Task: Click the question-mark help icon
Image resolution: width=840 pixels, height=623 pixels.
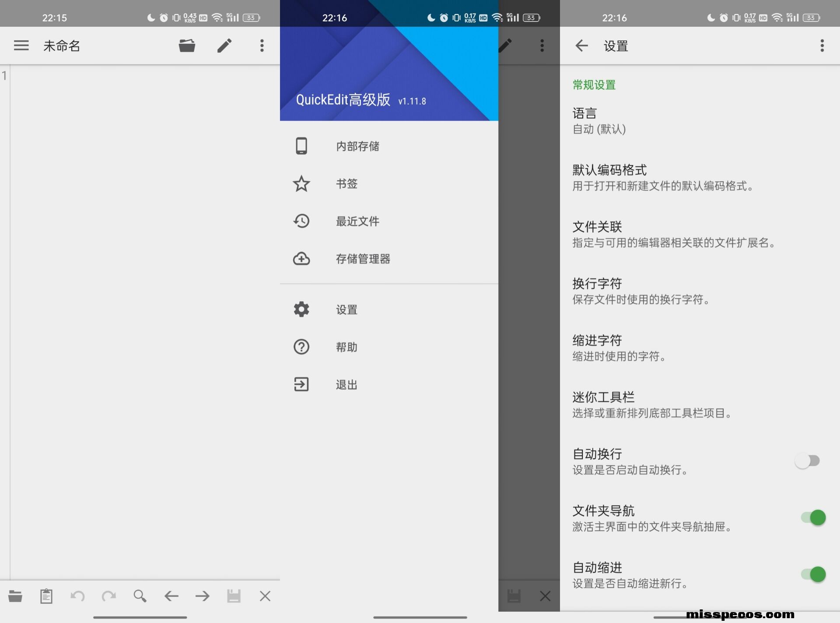Action: coord(301,347)
